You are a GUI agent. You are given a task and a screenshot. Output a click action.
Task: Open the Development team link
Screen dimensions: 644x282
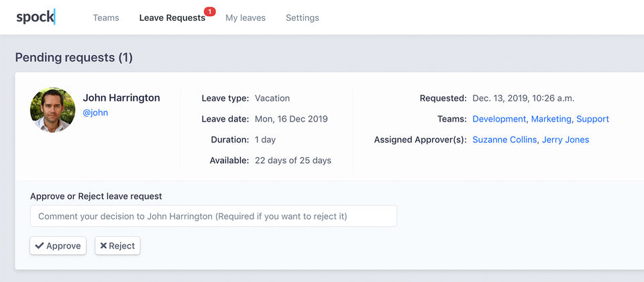499,119
